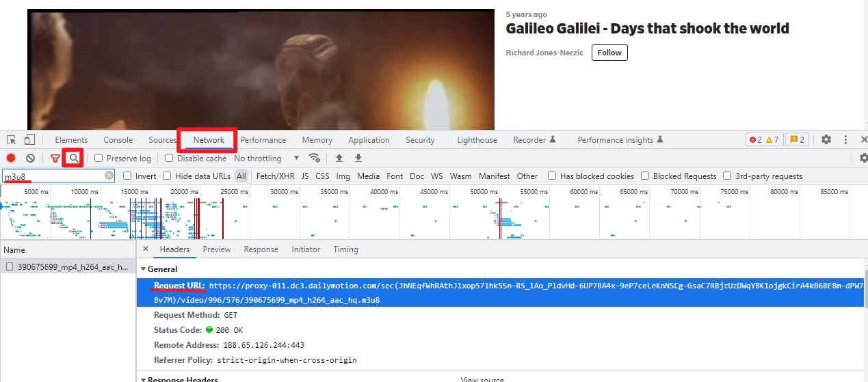Open the Preview tab of the request

[217, 249]
